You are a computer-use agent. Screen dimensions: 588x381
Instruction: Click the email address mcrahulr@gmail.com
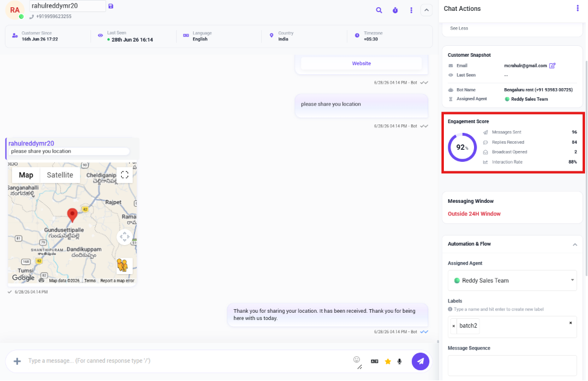[x=525, y=66]
